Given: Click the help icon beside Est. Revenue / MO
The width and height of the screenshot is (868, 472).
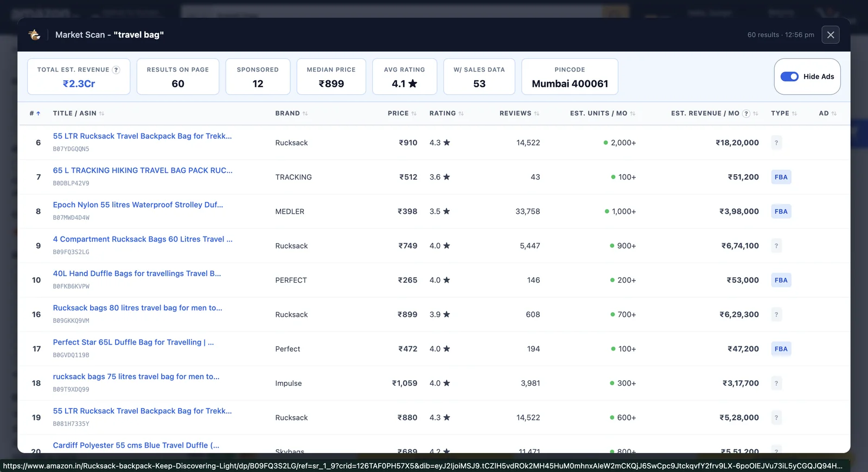Looking at the screenshot, I should [746, 113].
